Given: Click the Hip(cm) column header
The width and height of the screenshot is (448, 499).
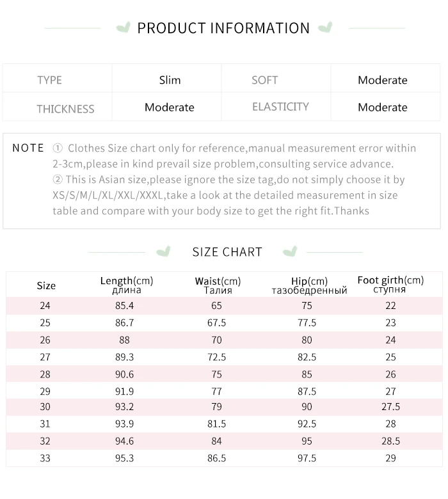Looking at the screenshot, I should [x=309, y=285].
